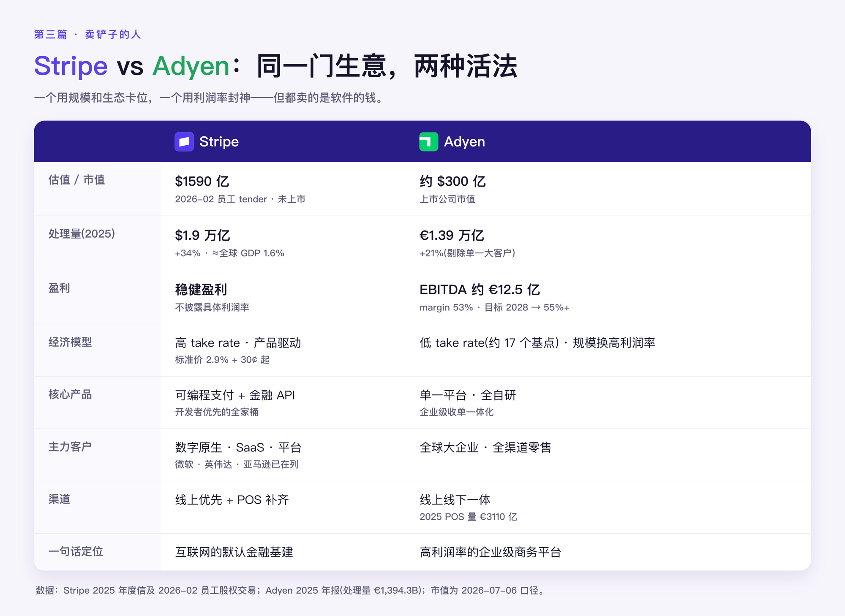Screen dimensions: 845x616
Task: Click Stripe volume '$1.9 万亿'
Action: (202, 235)
